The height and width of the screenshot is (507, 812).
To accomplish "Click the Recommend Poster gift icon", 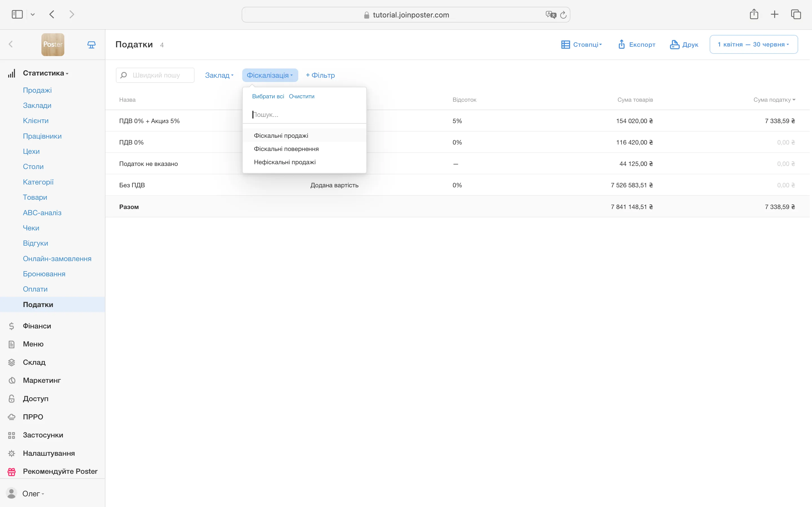I will 12,472.
